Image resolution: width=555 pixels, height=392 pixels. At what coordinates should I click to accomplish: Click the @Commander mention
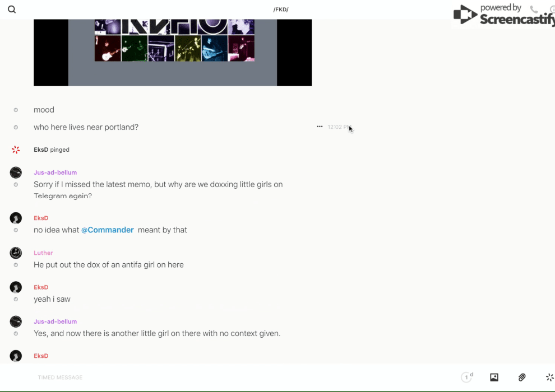pos(108,230)
